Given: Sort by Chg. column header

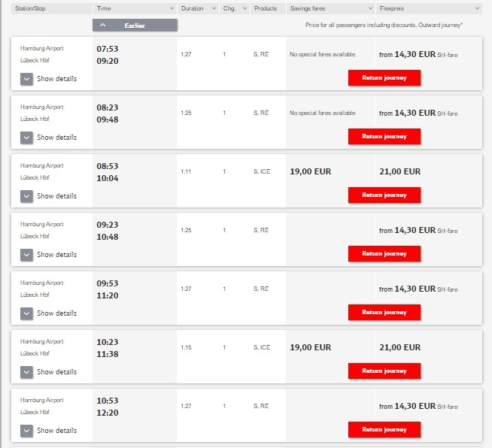Looking at the screenshot, I should click(233, 8).
